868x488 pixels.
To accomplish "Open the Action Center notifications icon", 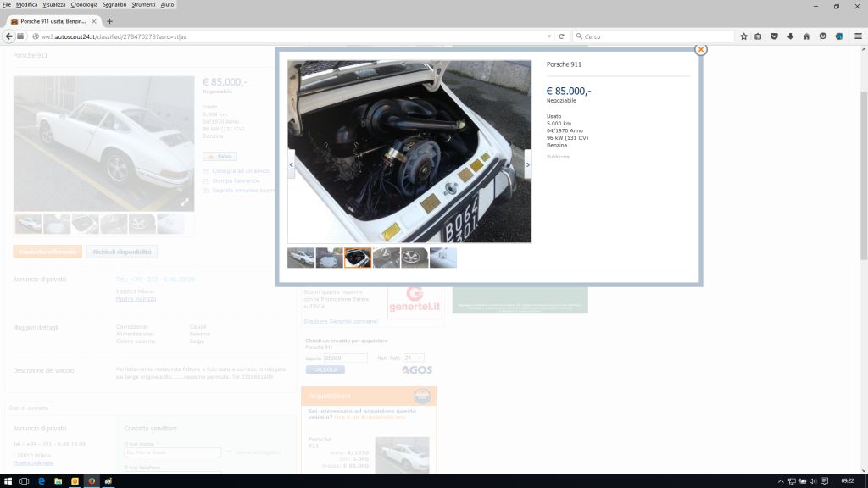I will (x=824, y=481).
